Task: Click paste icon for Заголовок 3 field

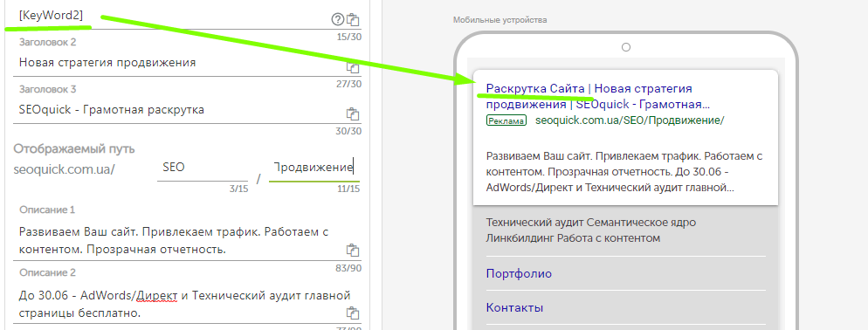Action: pyautogui.click(x=353, y=114)
